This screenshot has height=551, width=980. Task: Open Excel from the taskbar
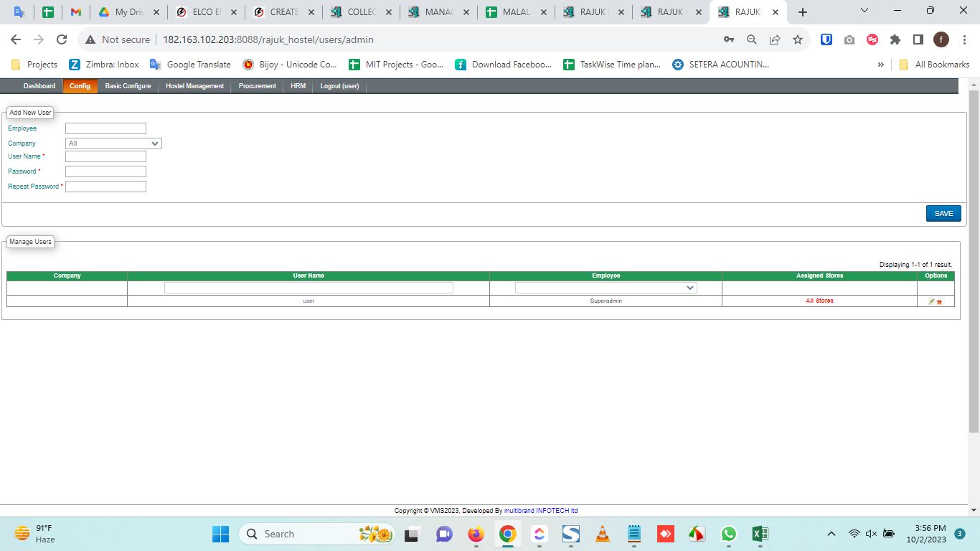[760, 534]
